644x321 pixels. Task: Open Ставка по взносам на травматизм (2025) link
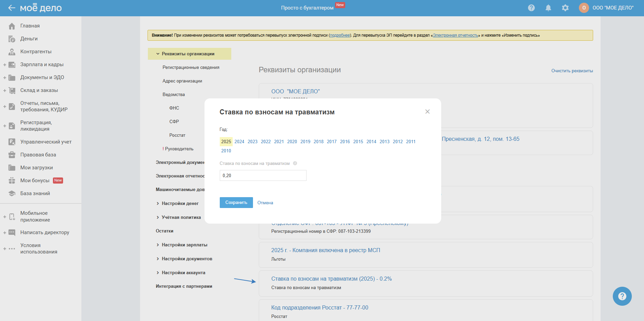(332, 279)
